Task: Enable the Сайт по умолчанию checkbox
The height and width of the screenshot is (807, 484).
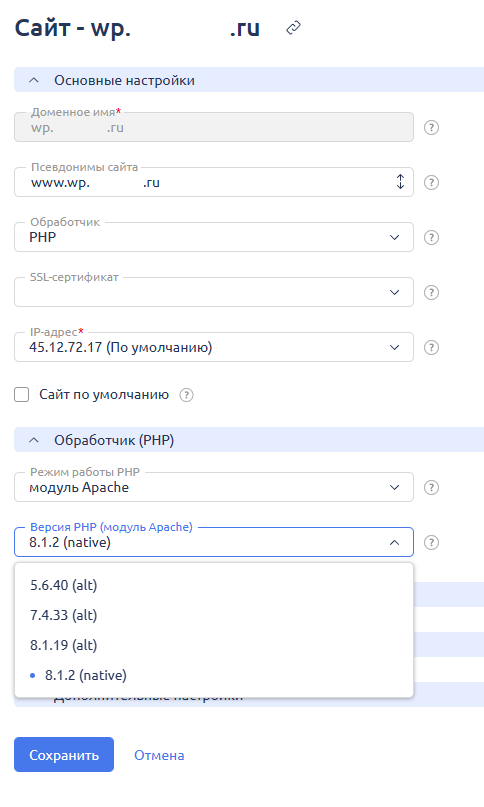Action: pyautogui.click(x=22, y=395)
